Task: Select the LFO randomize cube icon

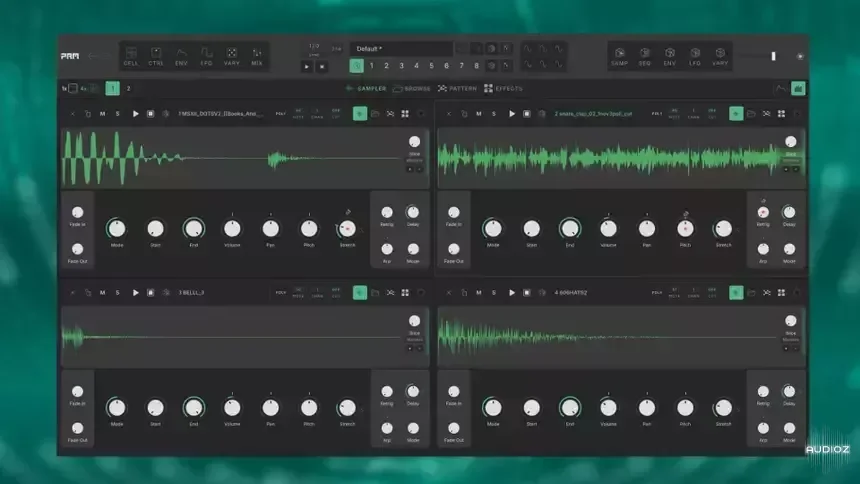Action: pyautogui.click(x=695, y=56)
